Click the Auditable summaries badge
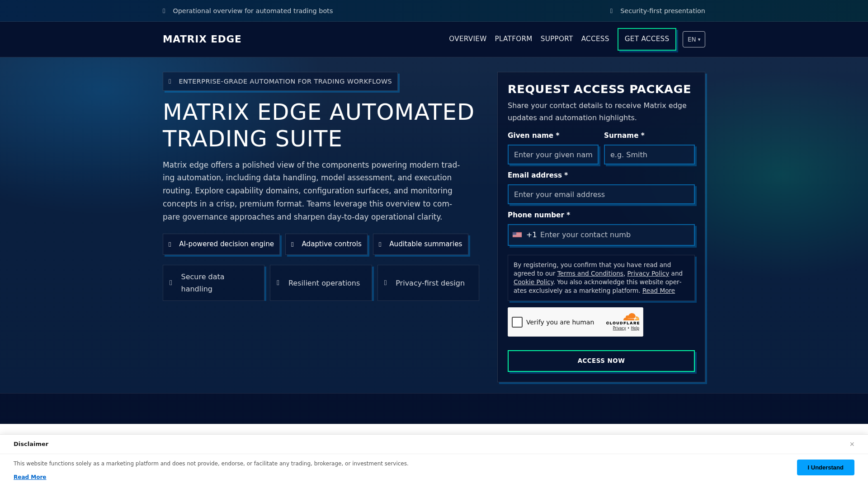Viewport: 868px width, 488px height. 420,244
